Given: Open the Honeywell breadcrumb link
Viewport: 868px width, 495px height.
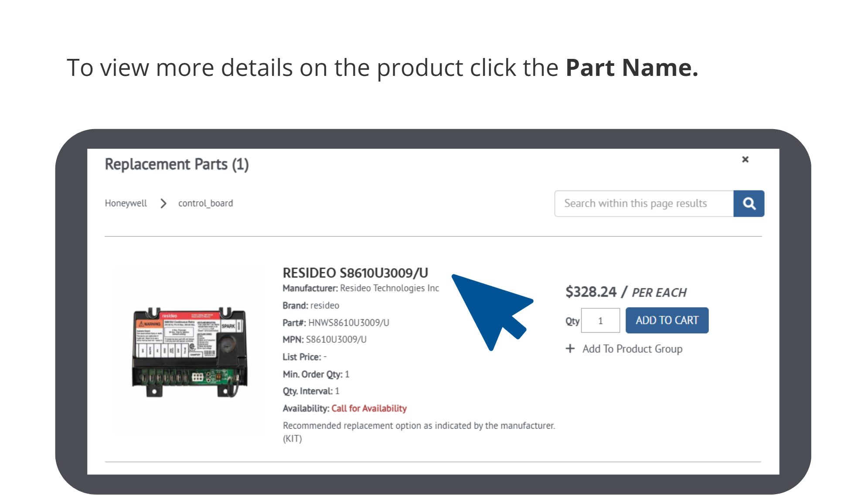Looking at the screenshot, I should pos(126,204).
